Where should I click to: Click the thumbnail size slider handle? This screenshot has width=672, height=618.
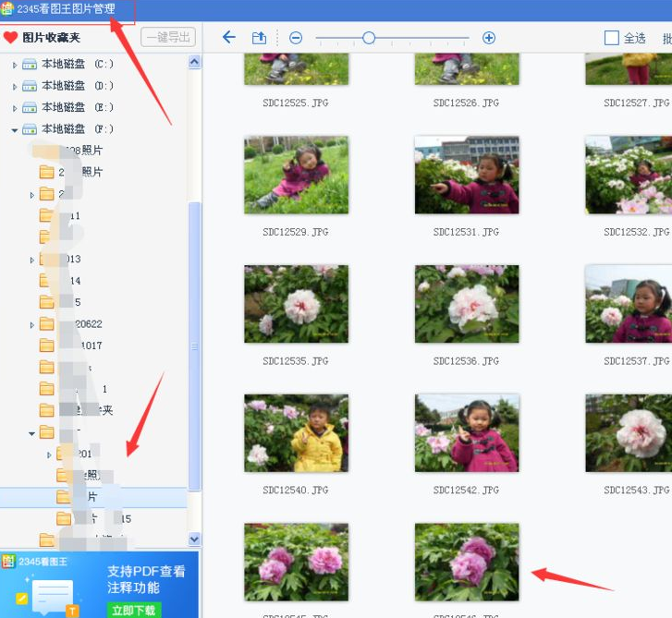coord(369,38)
